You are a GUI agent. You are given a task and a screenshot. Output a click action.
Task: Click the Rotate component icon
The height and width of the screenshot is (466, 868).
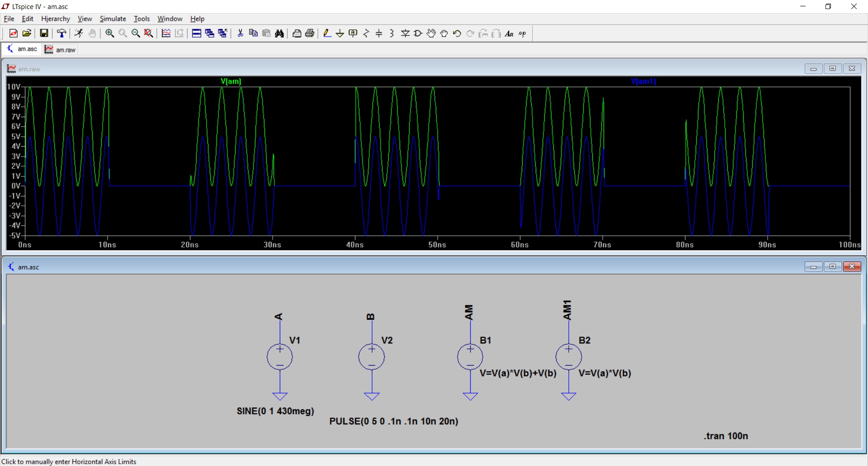[x=483, y=33]
